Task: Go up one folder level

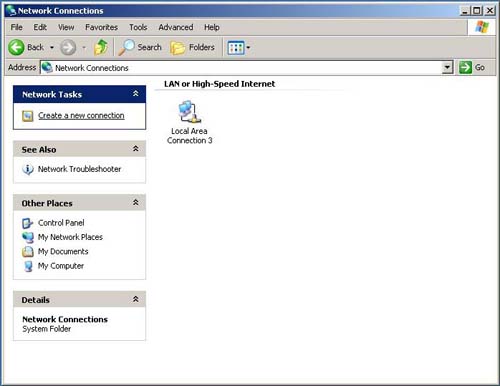Action: pyautogui.click(x=101, y=47)
